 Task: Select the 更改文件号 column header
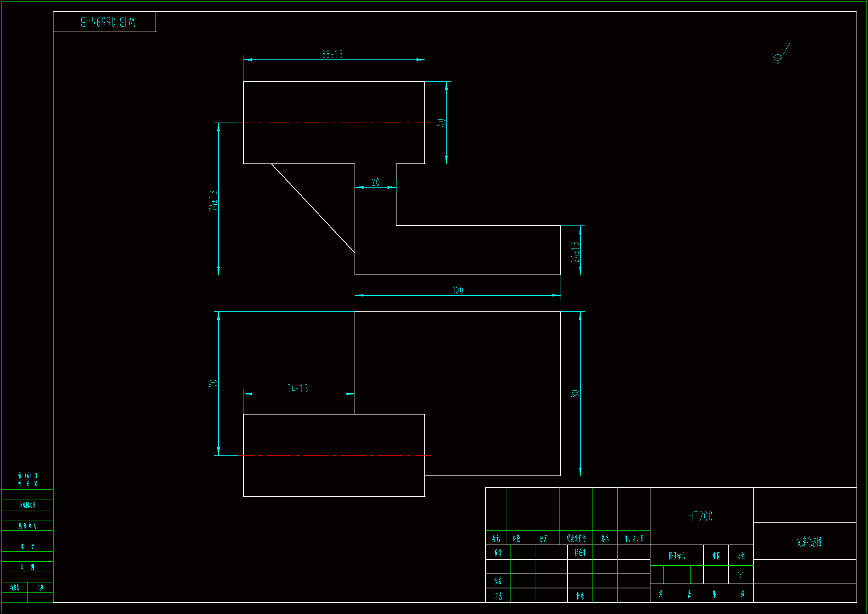[x=576, y=538]
